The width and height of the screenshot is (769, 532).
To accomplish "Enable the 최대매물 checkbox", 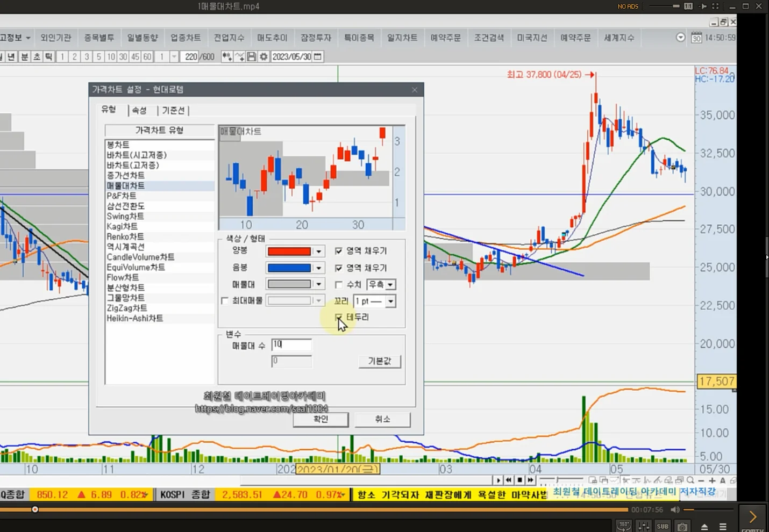I will [x=225, y=300].
